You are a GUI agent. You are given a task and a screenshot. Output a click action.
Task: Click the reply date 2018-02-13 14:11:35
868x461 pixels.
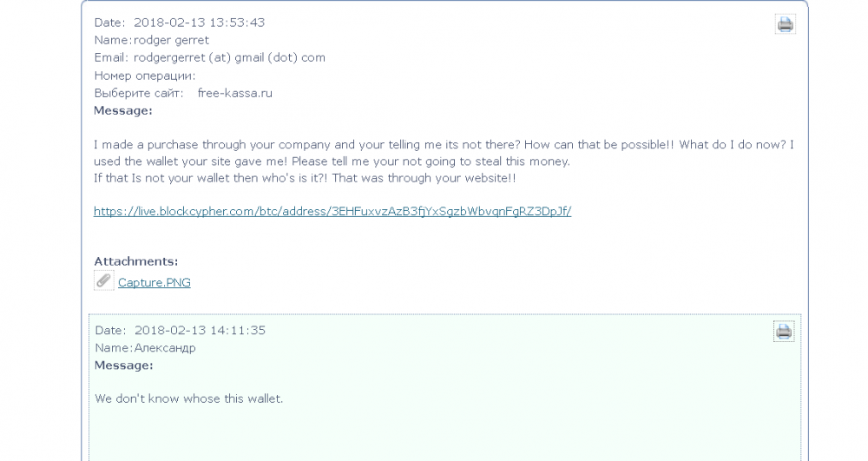199,330
